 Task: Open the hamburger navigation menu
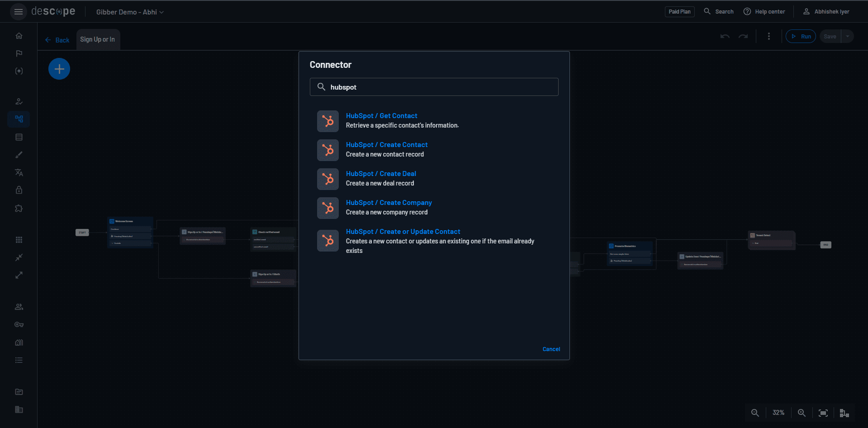pyautogui.click(x=19, y=12)
